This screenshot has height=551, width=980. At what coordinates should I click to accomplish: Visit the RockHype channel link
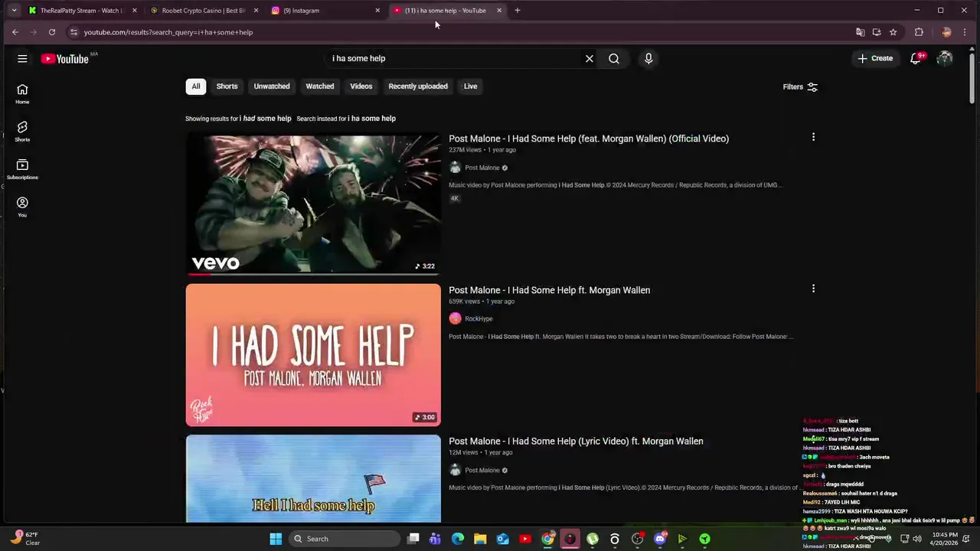[x=479, y=318]
